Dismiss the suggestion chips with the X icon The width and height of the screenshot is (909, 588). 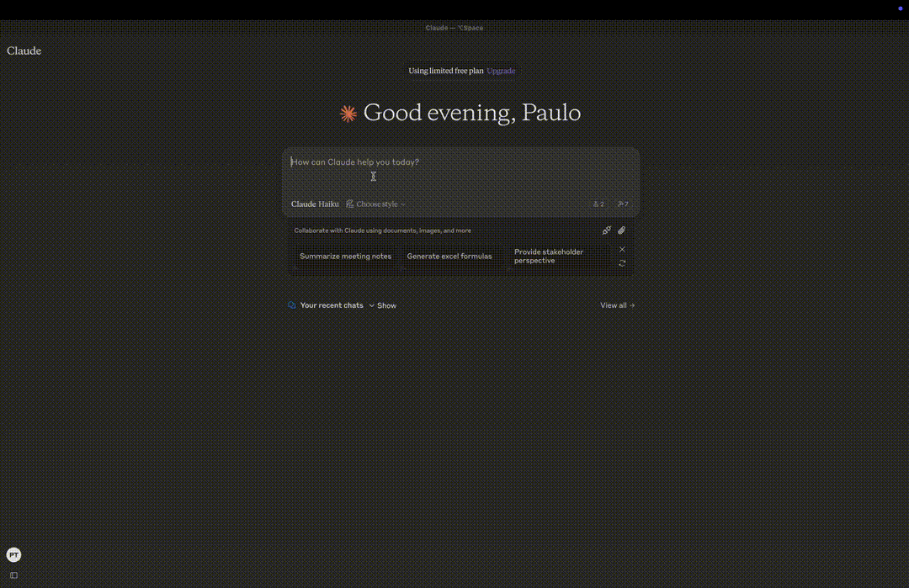[622, 249]
